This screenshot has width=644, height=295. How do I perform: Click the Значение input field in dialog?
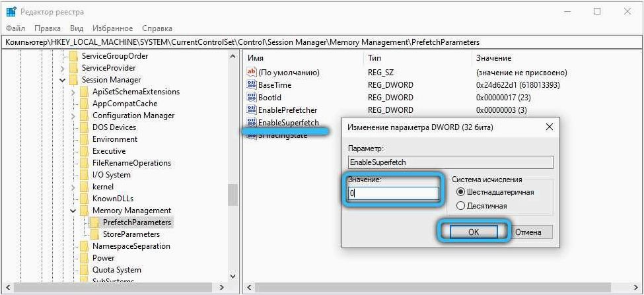click(x=394, y=193)
